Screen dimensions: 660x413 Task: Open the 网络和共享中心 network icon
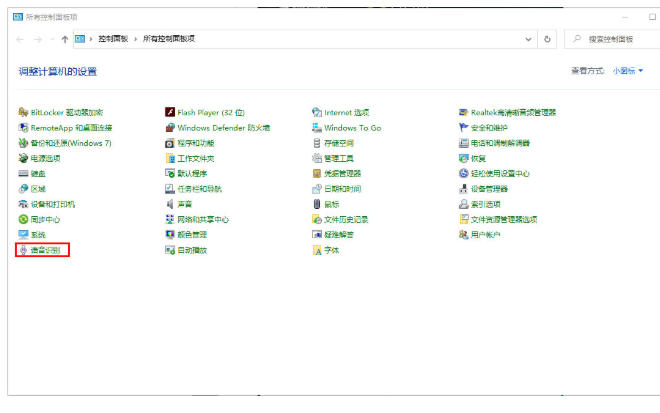tap(170, 219)
